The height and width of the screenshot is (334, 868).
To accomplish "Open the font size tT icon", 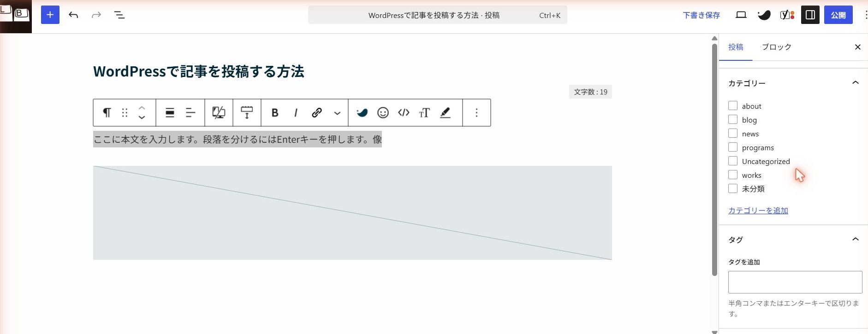I will point(424,112).
